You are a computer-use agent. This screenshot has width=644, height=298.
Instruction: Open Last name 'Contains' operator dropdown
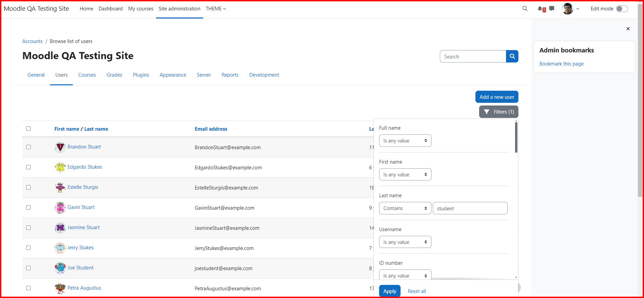click(x=405, y=208)
